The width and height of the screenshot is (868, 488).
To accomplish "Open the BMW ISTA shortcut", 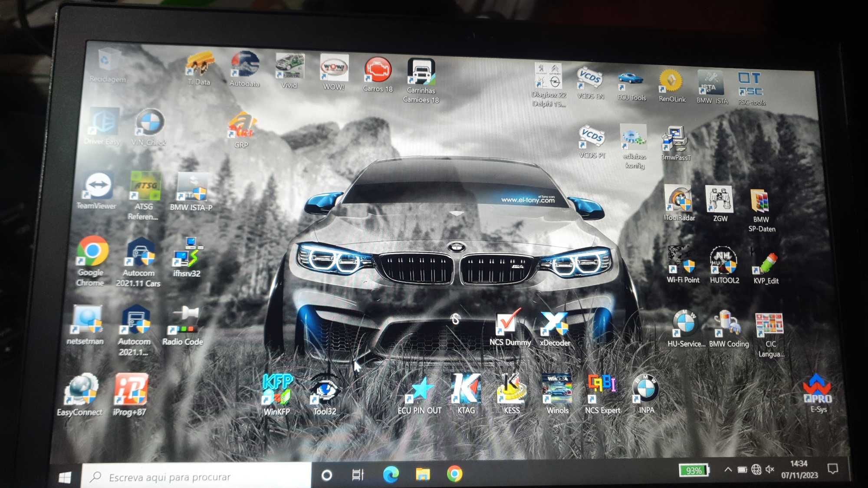I will pos(712,87).
